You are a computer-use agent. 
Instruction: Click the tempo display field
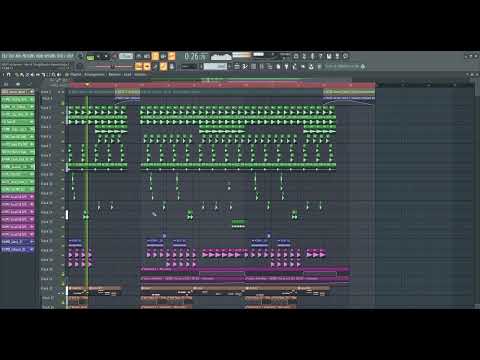click(x=126, y=56)
